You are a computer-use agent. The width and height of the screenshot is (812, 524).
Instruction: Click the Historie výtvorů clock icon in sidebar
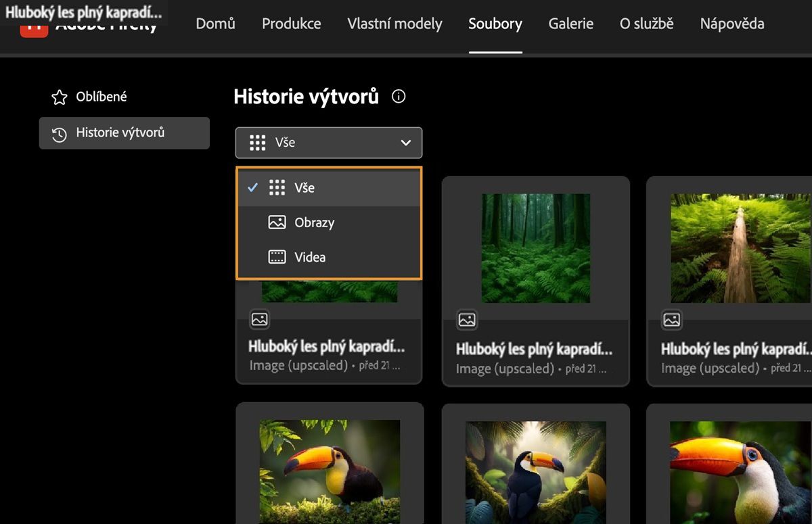click(x=60, y=134)
